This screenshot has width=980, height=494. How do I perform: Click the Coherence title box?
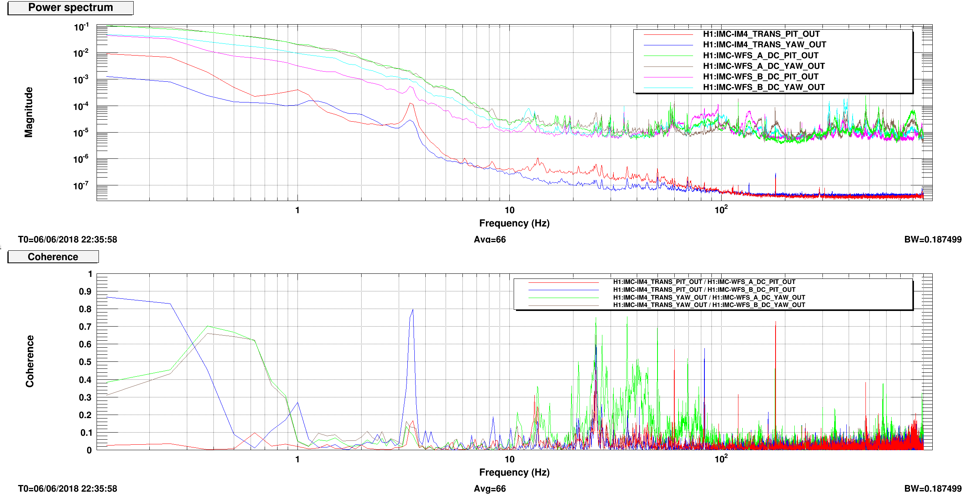tap(53, 257)
